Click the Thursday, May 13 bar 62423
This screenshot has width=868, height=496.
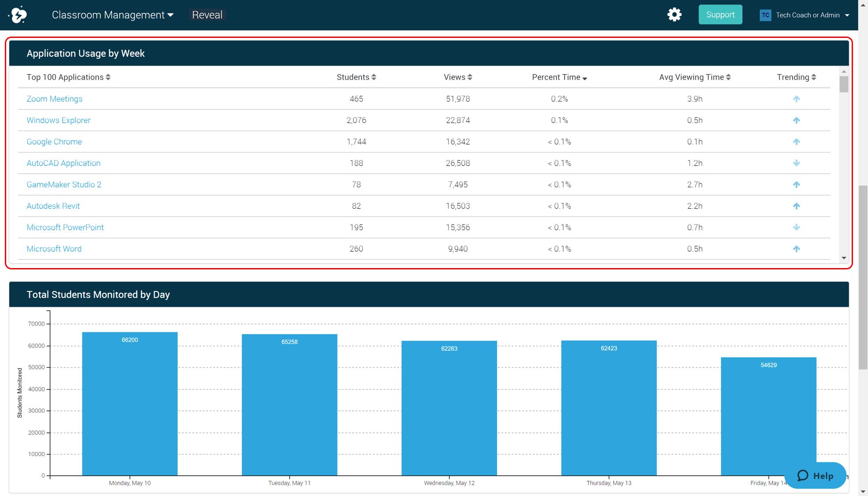pyautogui.click(x=609, y=408)
